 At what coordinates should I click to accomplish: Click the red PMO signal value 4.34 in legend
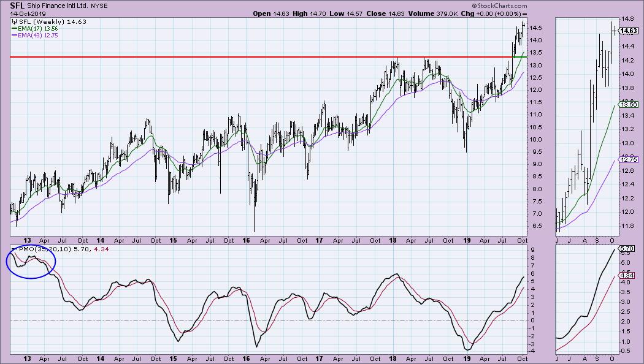click(101, 249)
